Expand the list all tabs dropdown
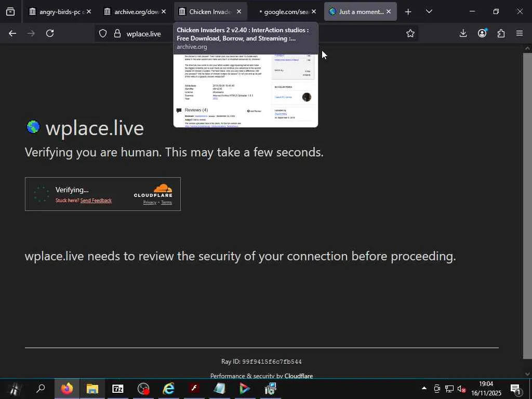Image resolution: width=532 pixels, height=399 pixels. [x=429, y=11]
